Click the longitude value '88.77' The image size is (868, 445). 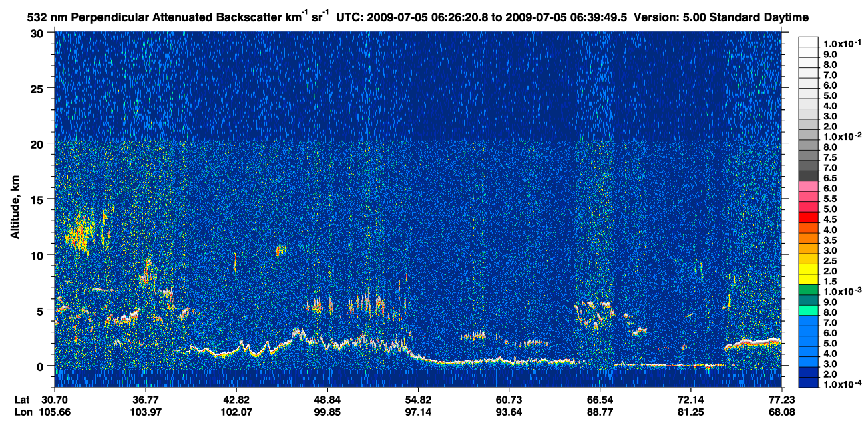click(x=599, y=412)
